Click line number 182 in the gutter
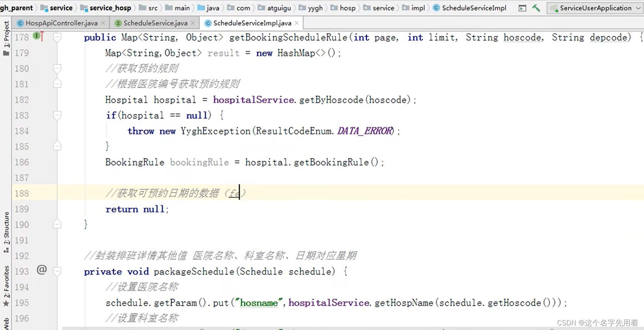The height and width of the screenshot is (330, 644). 22,100
